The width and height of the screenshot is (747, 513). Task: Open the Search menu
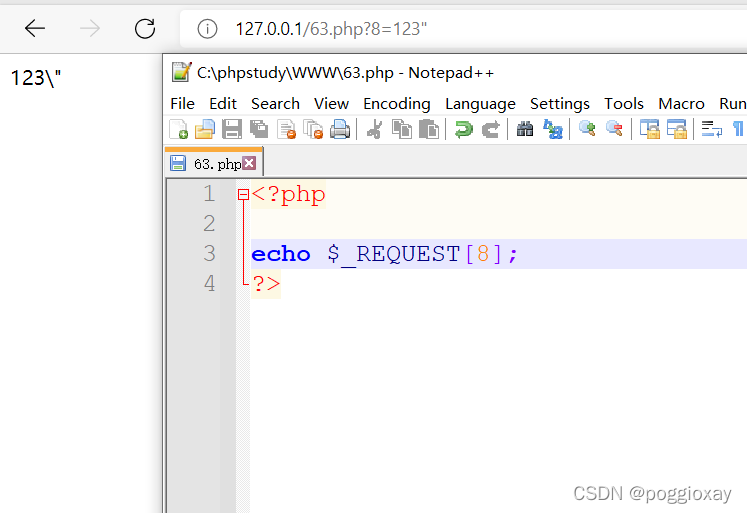(275, 103)
